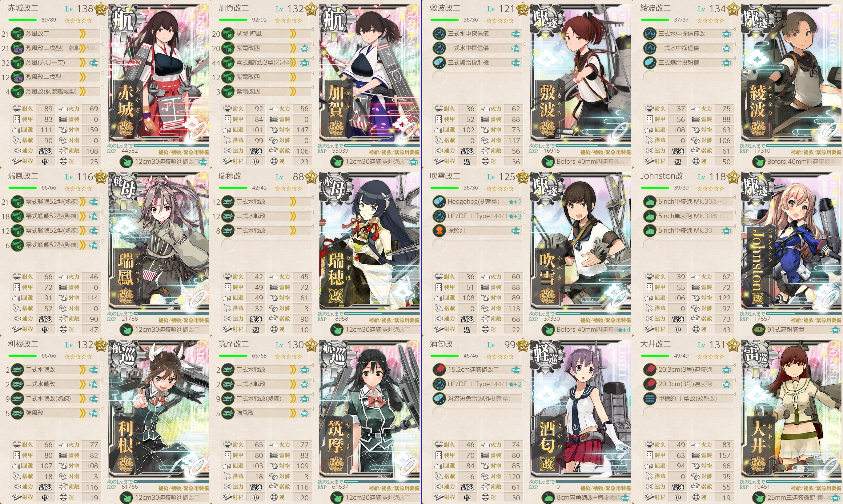Click the seaplane icon beside 利根改二's 強風改
This screenshot has height=504, width=843.
coord(17,413)
